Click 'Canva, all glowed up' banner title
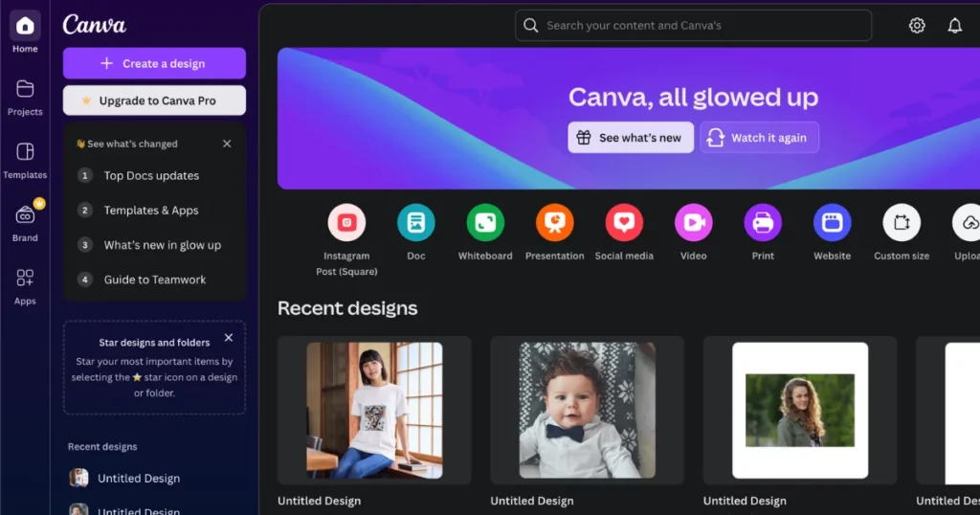The image size is (980, 515). 693,97
